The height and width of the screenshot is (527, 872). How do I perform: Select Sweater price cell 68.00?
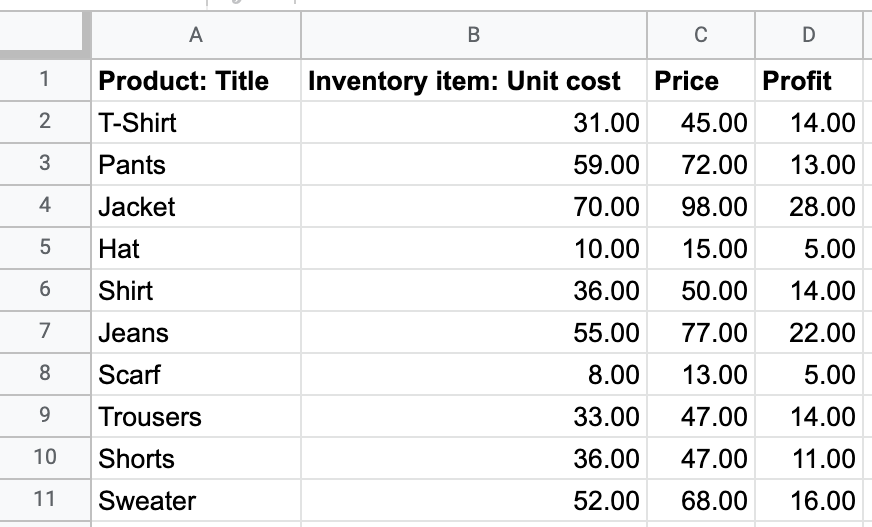coord(701,500)
